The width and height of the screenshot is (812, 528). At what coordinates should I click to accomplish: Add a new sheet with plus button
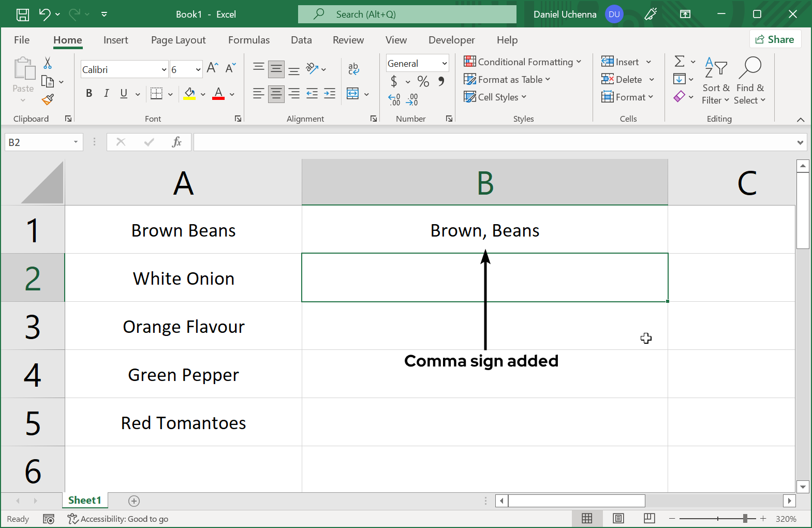coord(134,501)
